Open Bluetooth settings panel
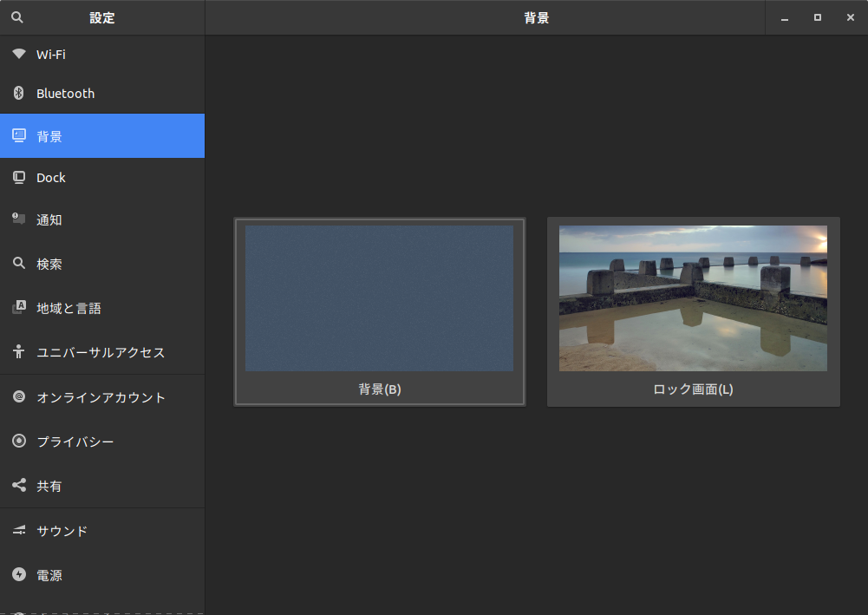 click(102, 93)
